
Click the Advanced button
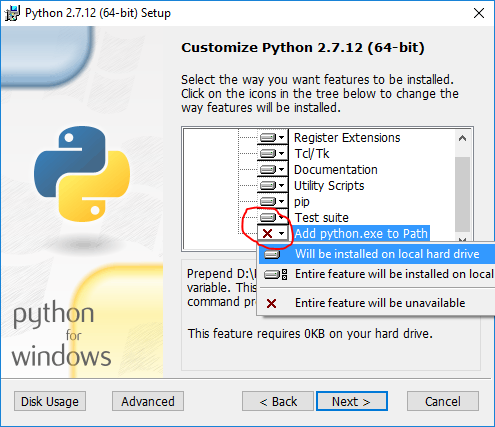click(x=148, y=401)
